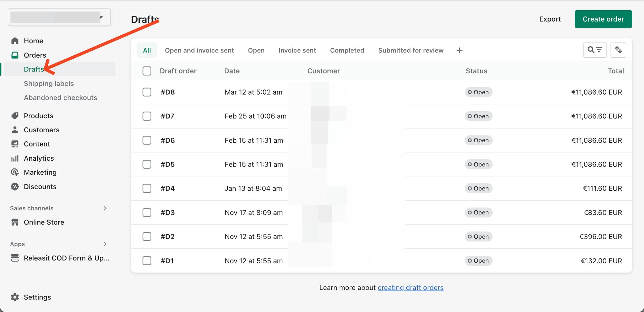Click the €396.00 EUR total
Viewport: 644px width, 312px height.
coord(601,236)
